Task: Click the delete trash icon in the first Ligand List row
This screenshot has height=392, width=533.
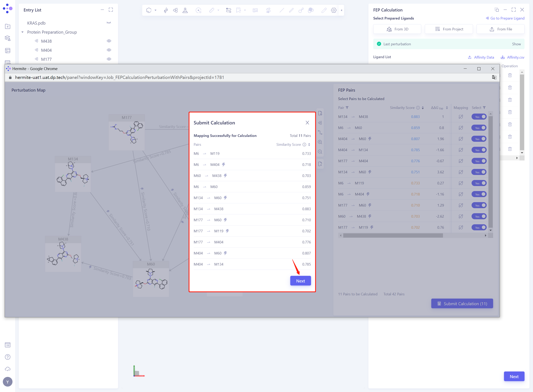Action: [x=510, y=75]
